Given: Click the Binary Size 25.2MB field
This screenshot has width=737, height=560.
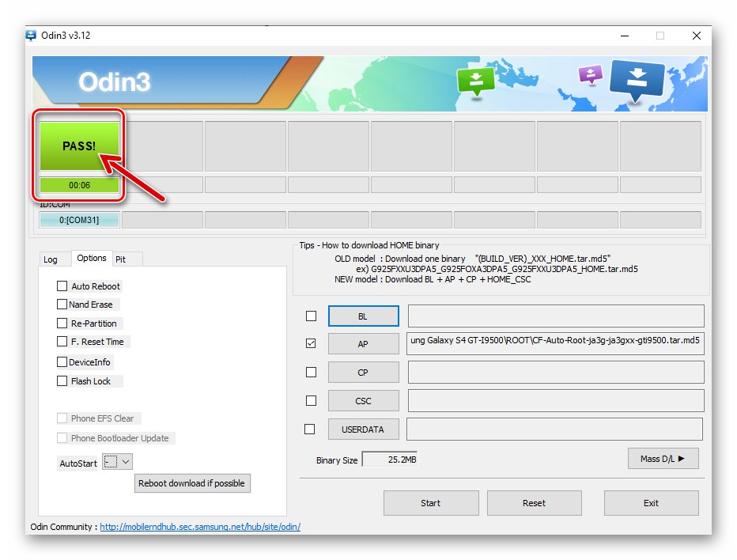Looking at the screenshot, I should click(390, 460).
